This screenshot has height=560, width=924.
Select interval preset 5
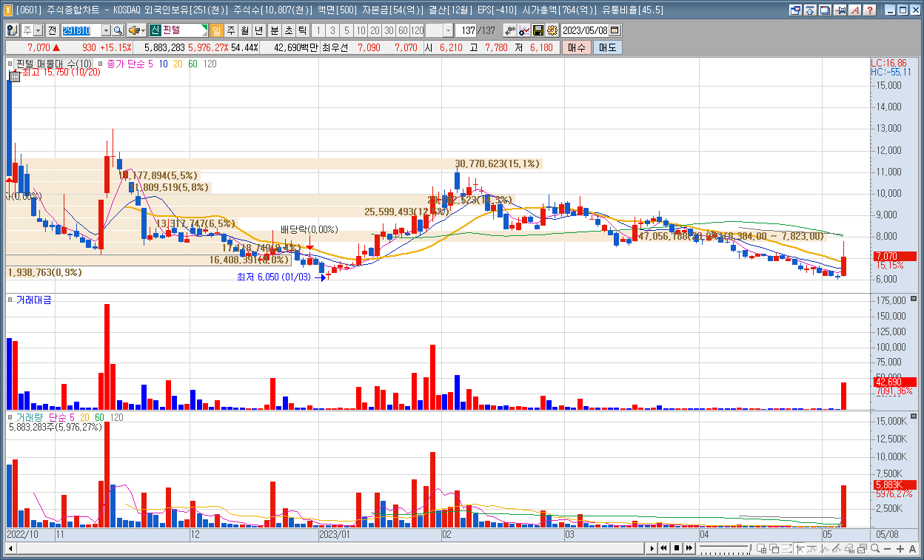(x=346, y=30)
